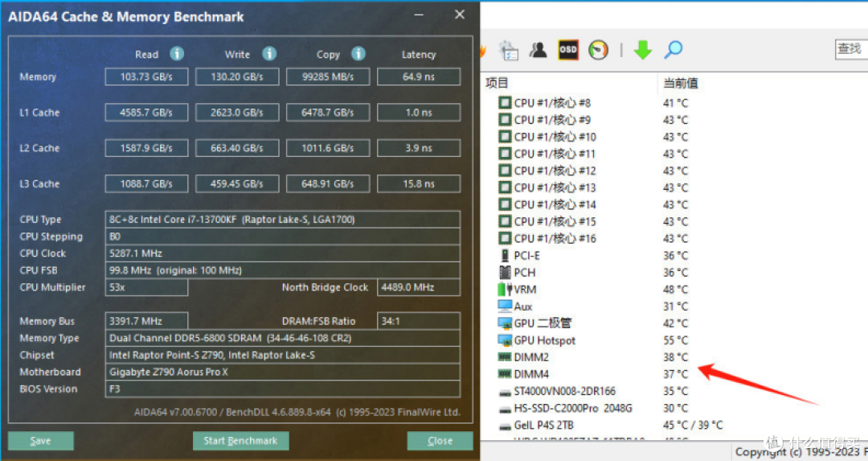This screenshot has height=461, width=868.
Task: Click the DIMM4 memory icon
Action: tap(504, 374)
